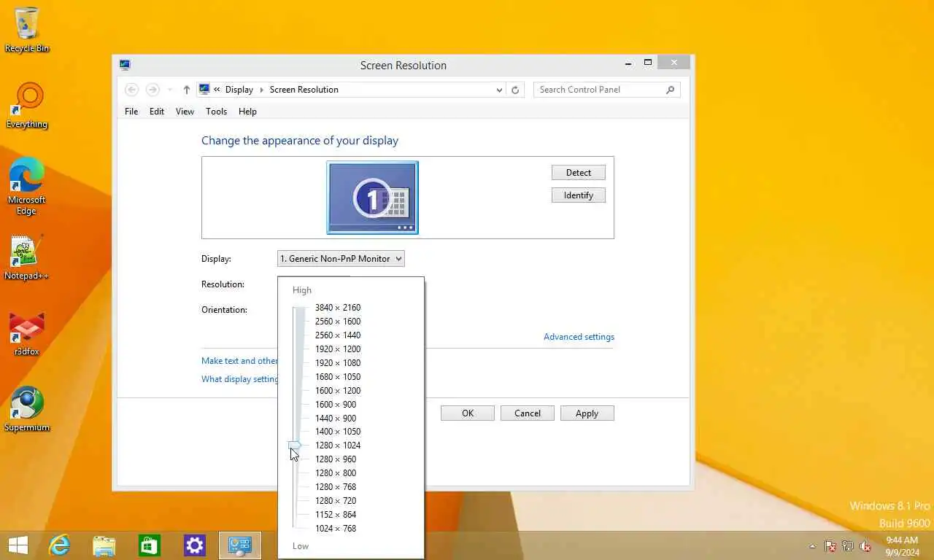
Task: Open the Edit menu
Action: tap(157, 112)
